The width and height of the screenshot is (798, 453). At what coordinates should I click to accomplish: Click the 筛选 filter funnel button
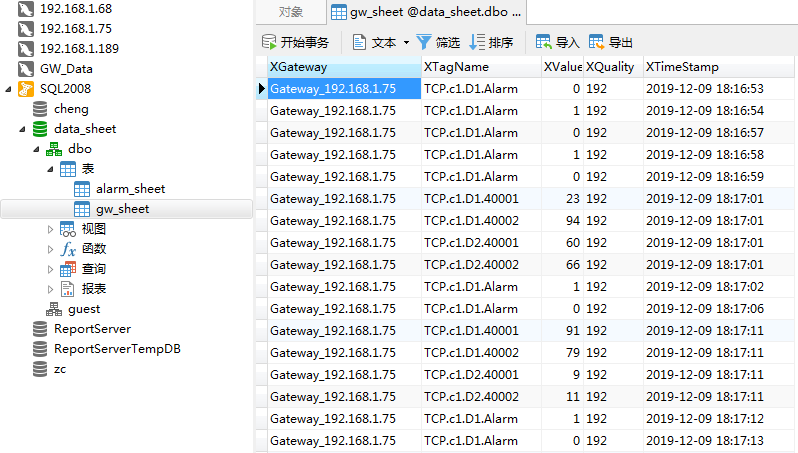[x=438, y=42]
